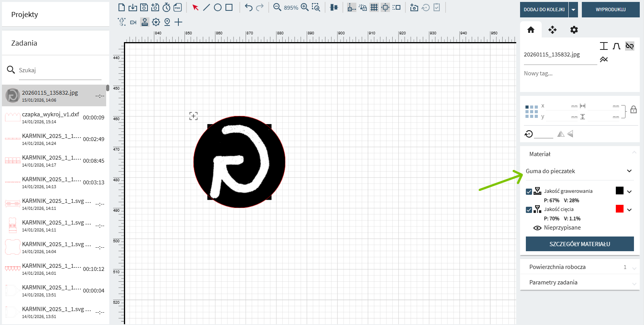
Task: Click the aspect ratio lock icon
Action: point(634,110)
